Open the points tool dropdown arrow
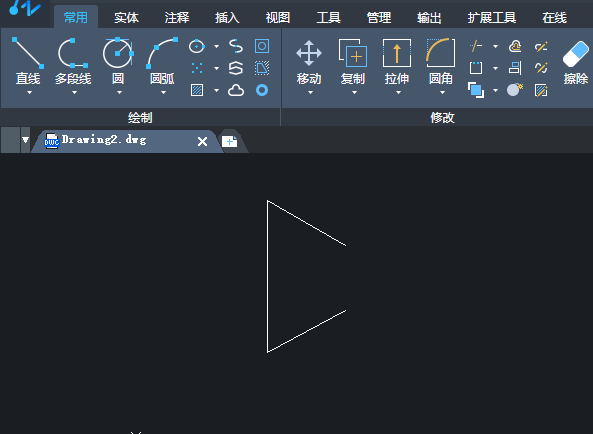 pyautogui.click(x=216, y=68)
